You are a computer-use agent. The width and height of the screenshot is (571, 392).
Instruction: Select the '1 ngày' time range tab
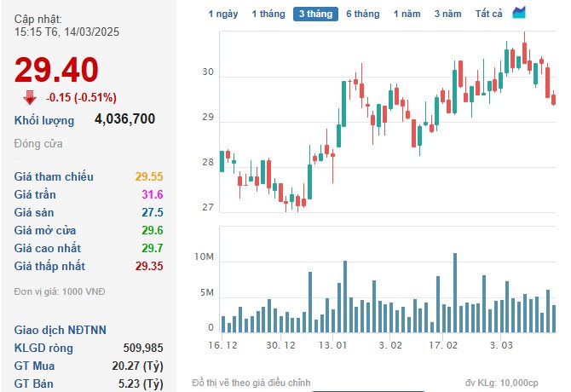[223, 14]
